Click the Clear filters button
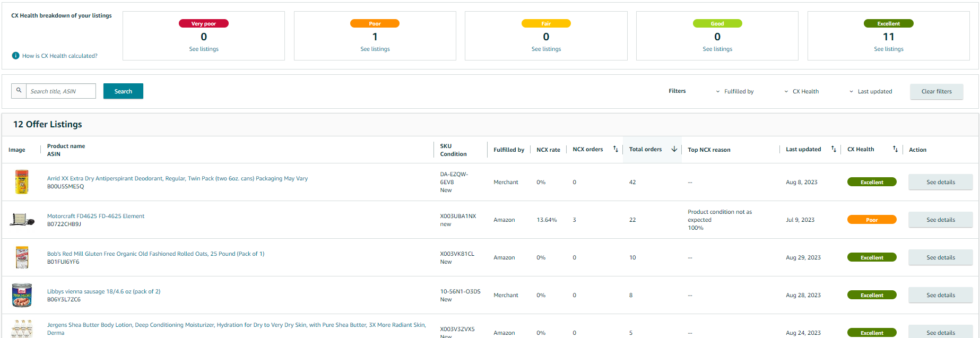The height and width of the screenshot is (338, 980). click(936, 91)
